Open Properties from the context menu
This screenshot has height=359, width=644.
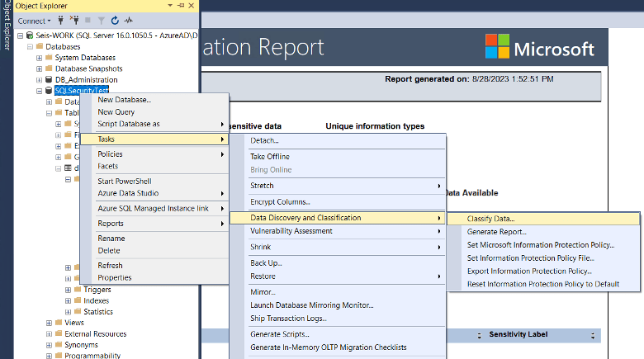tap(154, 277)
